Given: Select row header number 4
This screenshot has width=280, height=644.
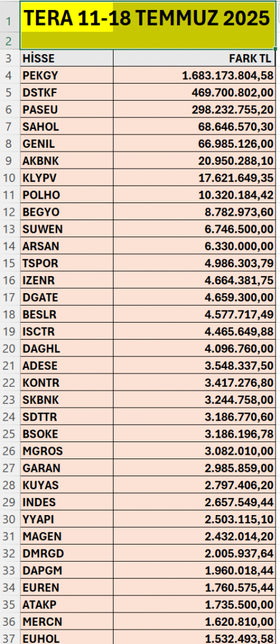Looking at the screenshot, I should coord(10,75).
